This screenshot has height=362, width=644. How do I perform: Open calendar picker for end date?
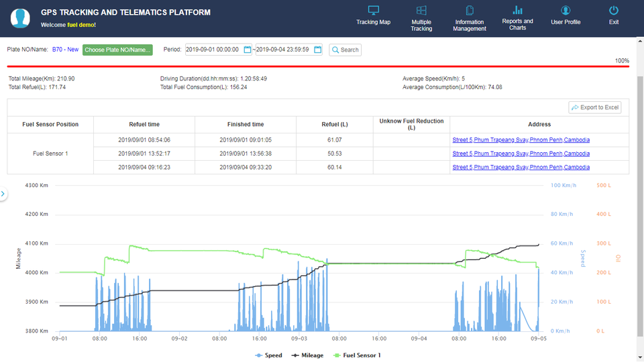coord(318,50)
